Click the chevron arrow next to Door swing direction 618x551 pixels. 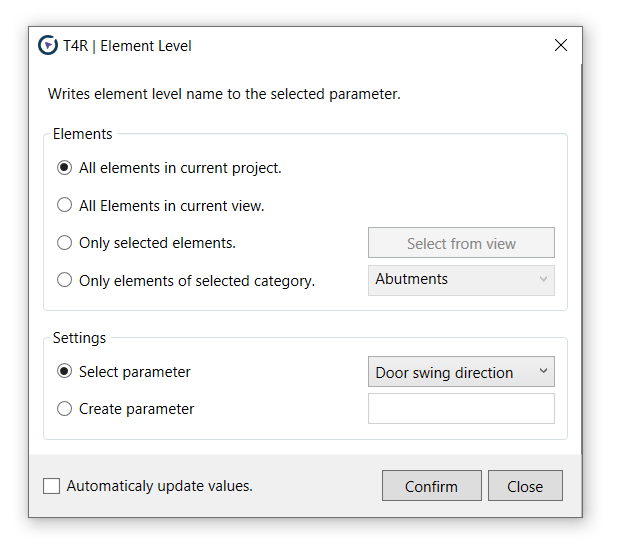pos(543,371)
